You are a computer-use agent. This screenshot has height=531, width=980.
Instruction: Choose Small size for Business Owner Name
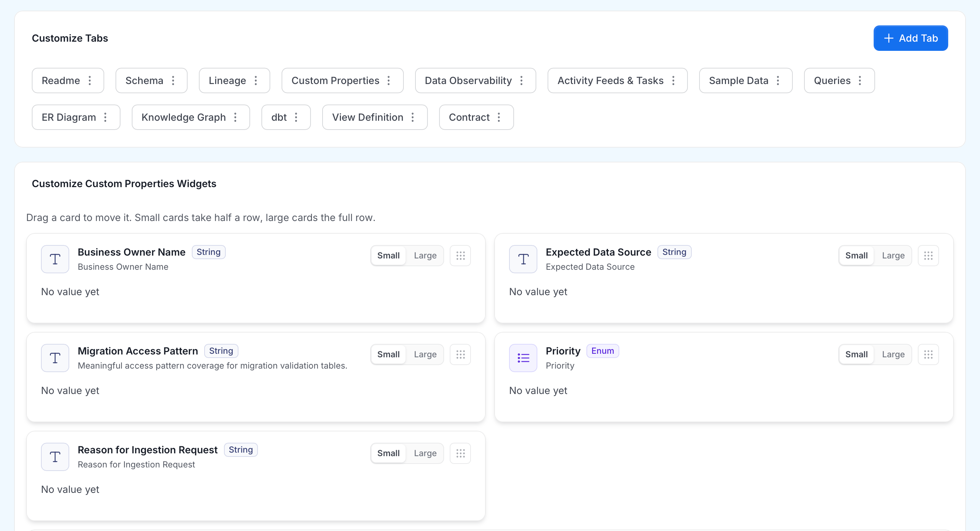[x=388, y=255]
